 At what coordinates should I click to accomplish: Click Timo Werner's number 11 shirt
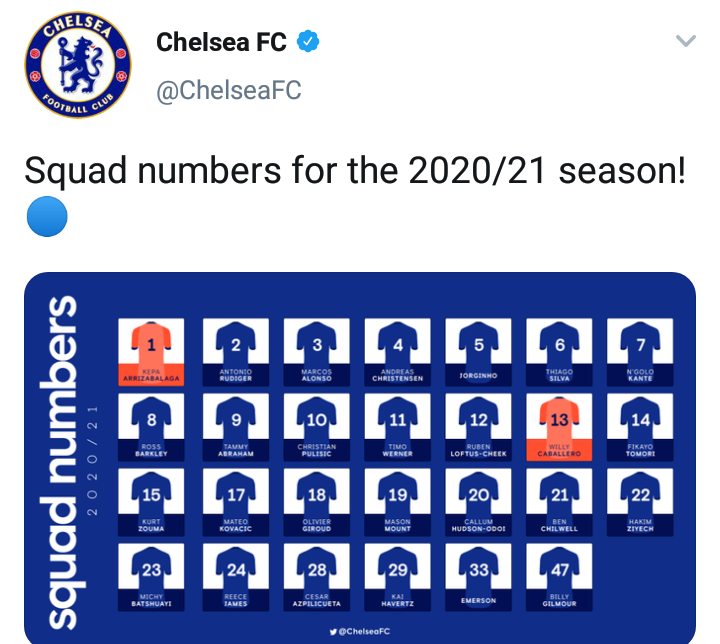pyautogui.click(x=398, y=421)
